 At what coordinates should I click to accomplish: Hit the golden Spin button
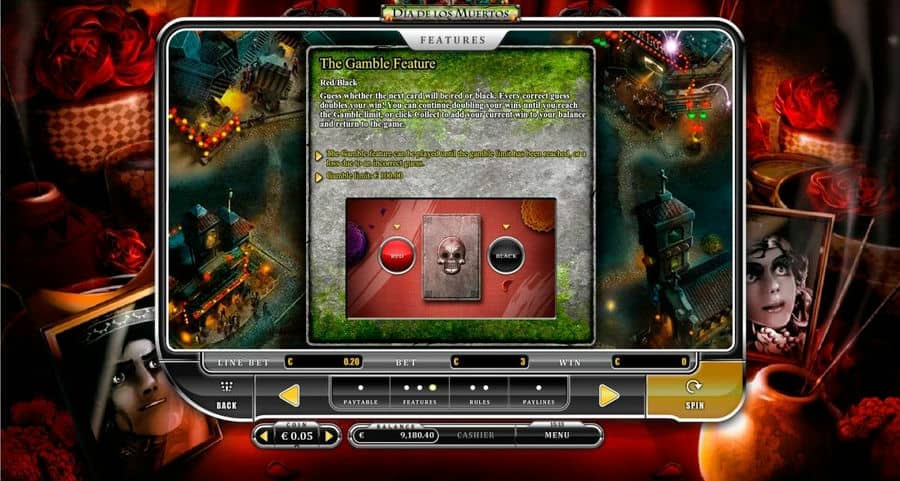[x=694, y=394]
